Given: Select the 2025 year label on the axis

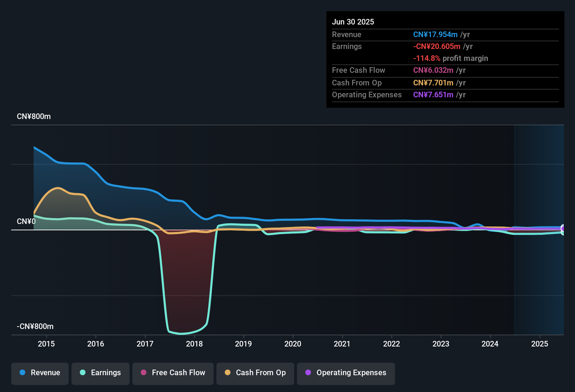Looking at the screenshot, I should 540,344.
